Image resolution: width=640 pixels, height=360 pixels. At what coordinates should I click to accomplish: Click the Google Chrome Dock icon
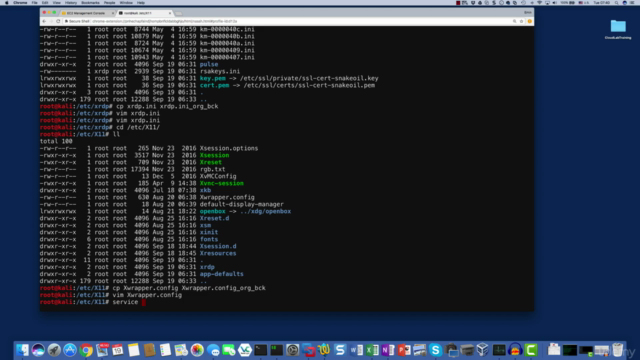(86, 350)
